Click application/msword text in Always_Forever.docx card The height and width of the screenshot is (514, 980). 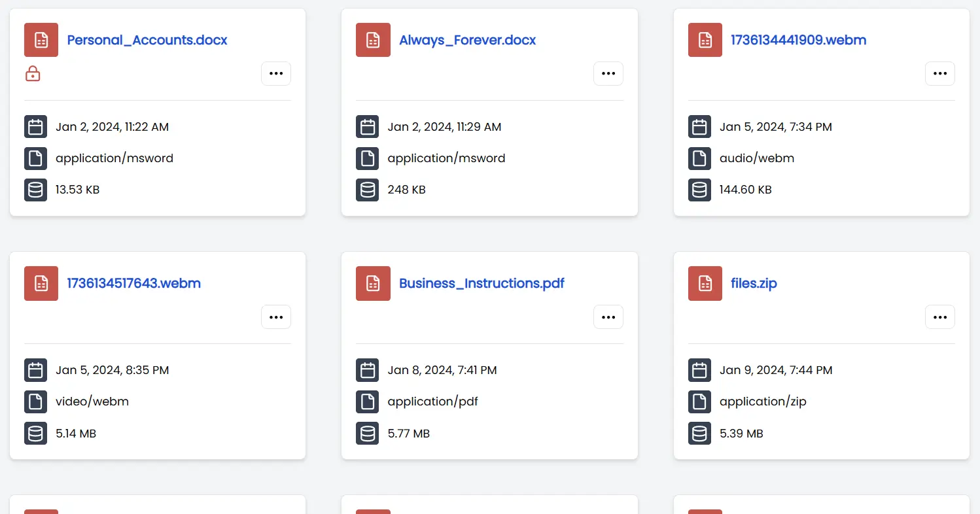[446, 158]
